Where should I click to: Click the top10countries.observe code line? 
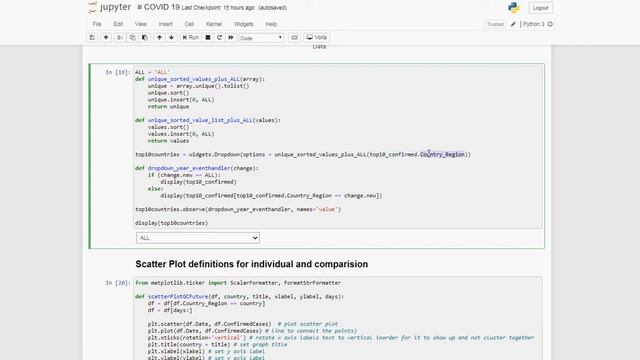point(238,209)
